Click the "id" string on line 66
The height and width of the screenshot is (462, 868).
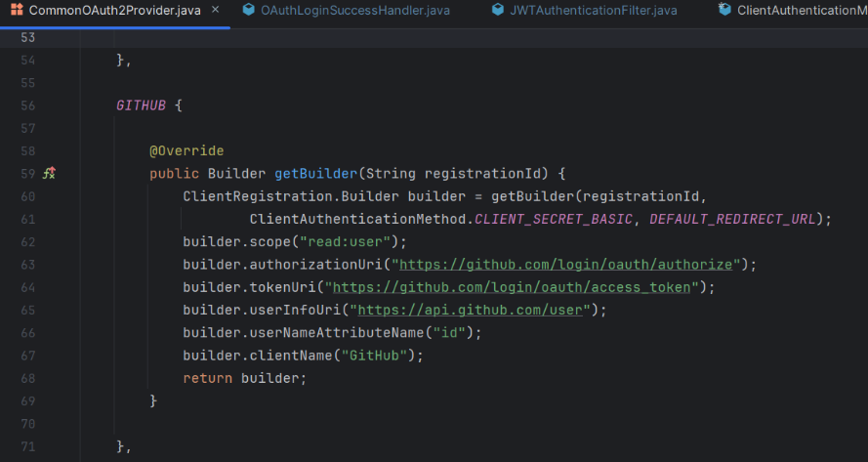[449, 332]
